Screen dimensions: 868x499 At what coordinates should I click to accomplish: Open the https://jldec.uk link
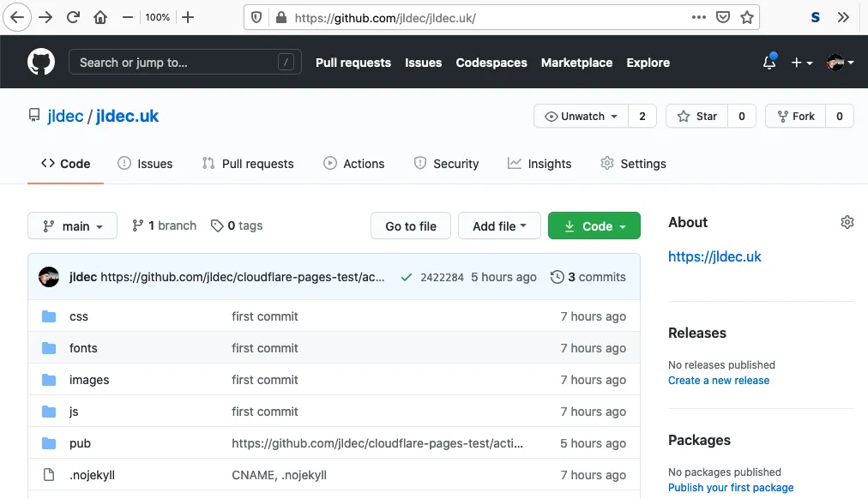tap(714, 256)
